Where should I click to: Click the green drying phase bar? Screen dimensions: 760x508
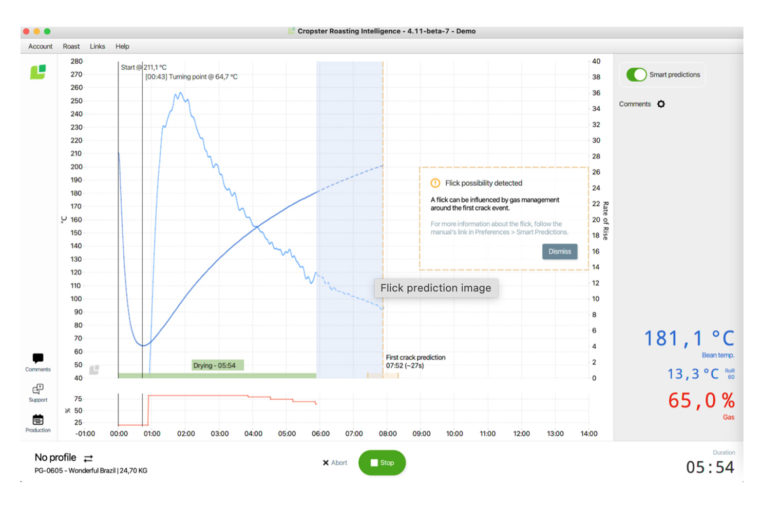[217, 376]
